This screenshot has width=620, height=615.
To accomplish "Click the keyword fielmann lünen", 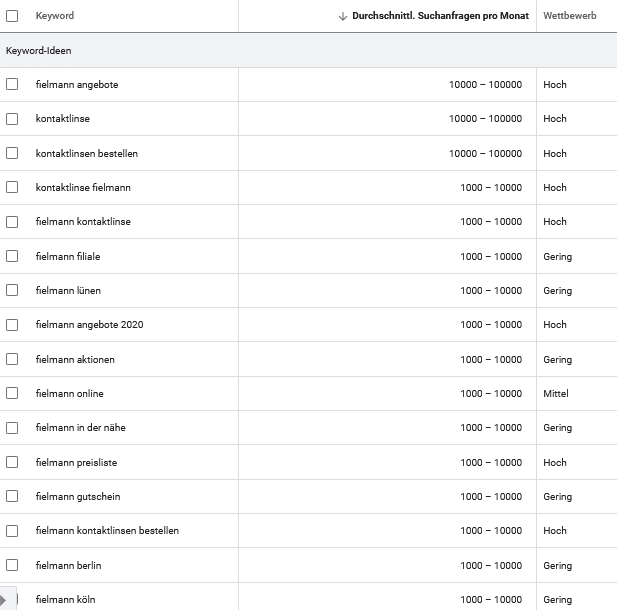I will tap(68, 290).
